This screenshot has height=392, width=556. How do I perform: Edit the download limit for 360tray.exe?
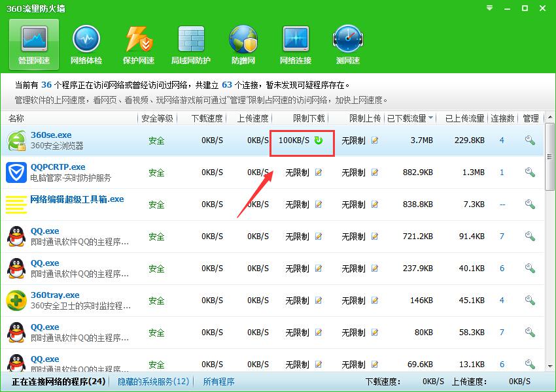[319, 301]
